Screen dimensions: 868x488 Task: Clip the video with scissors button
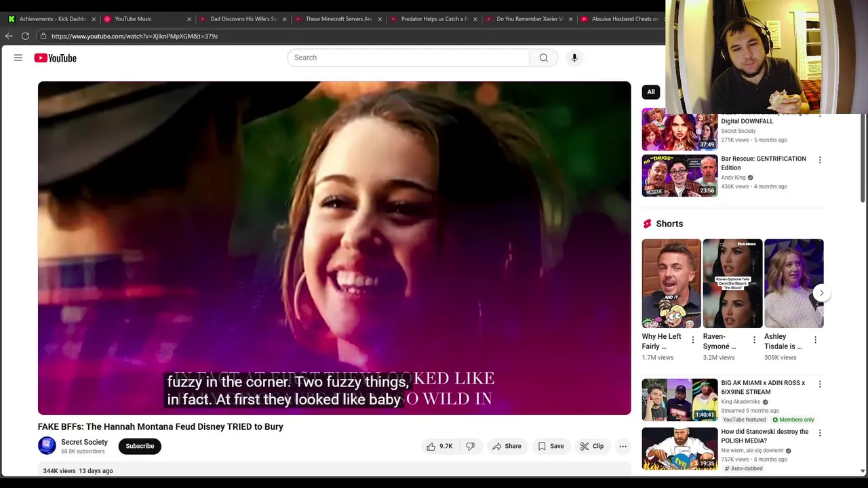(x=591, y=446)
